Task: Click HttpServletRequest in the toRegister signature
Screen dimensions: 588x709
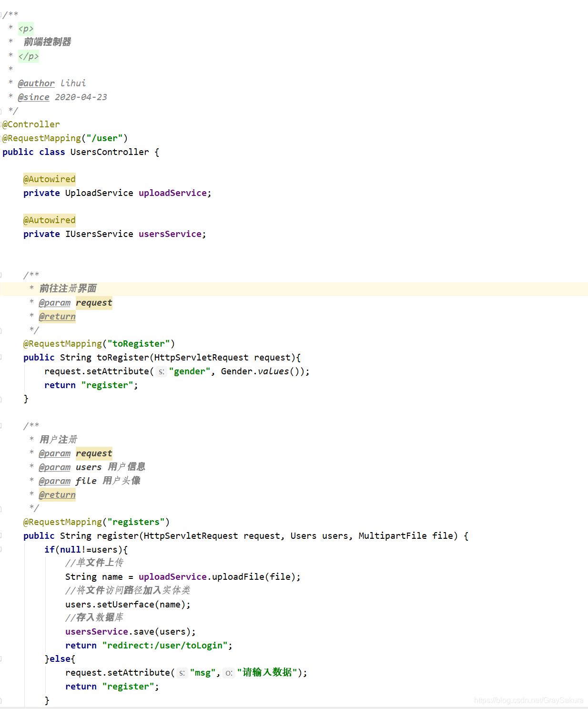Action: (x=201, y=358)
